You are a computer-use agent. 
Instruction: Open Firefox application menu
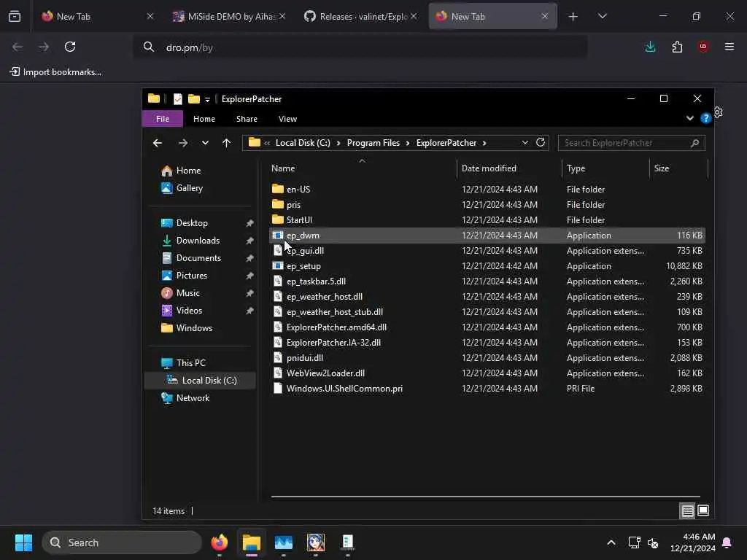(x=729, y=47)
